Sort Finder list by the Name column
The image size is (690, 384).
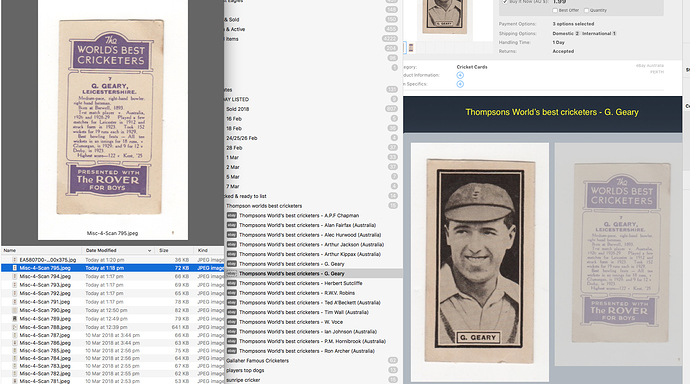[10, 250]
